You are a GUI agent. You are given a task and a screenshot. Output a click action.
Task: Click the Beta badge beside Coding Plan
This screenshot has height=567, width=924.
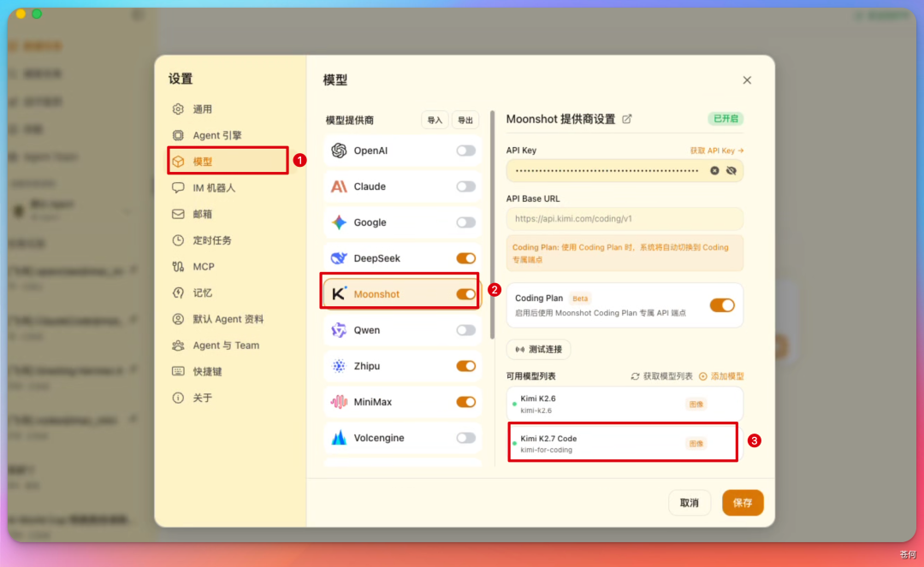point(580,298)
